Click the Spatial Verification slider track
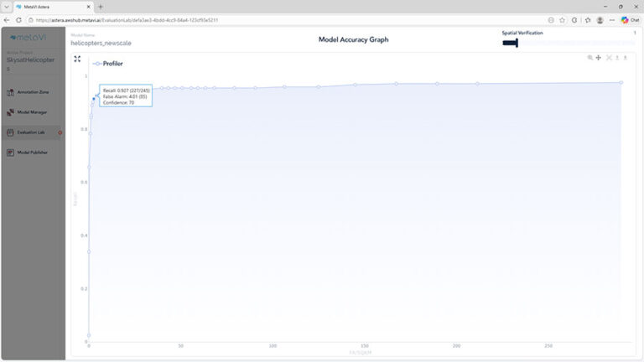 point(569,43)
